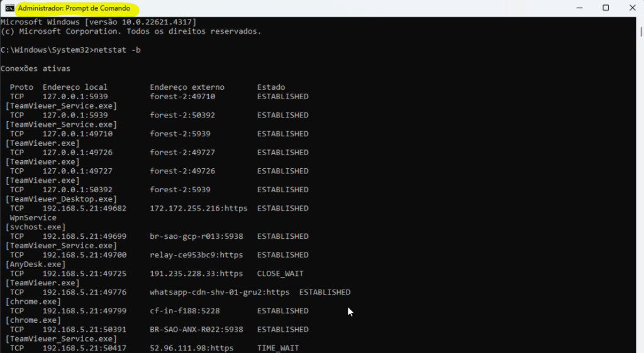This screenshot has width=644, height=353.
Task: Click the 'Endereço local' column header
Action: tap(75, 87)
